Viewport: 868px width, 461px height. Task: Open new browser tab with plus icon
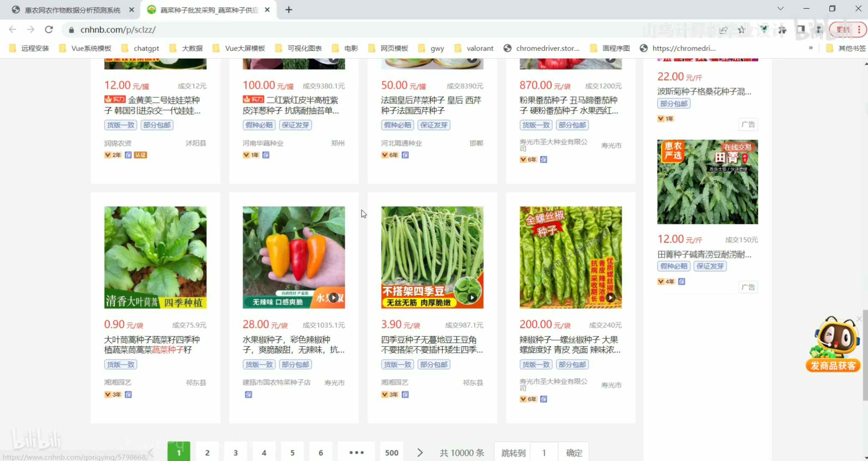(x=289, y=9)
